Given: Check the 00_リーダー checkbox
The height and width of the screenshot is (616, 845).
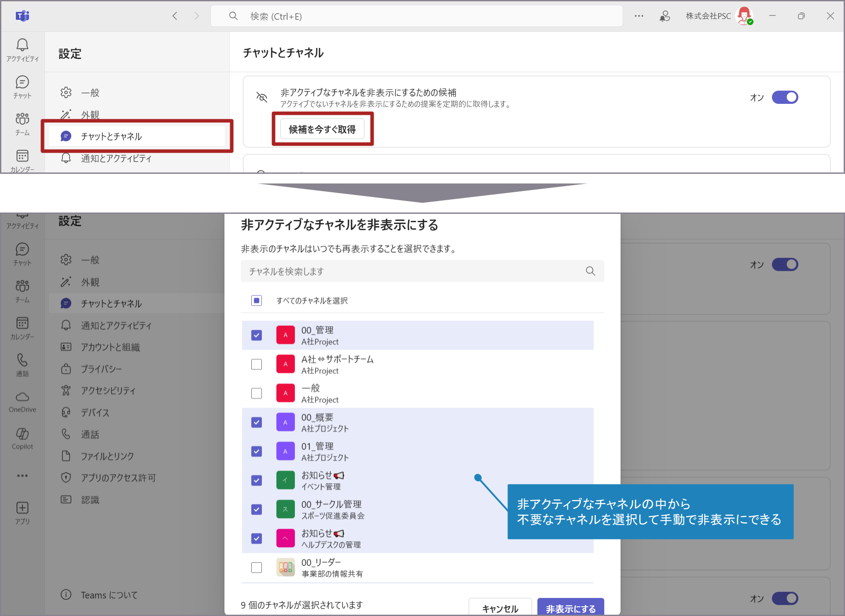Looking at the screenshot, I should tap(257, 568).
